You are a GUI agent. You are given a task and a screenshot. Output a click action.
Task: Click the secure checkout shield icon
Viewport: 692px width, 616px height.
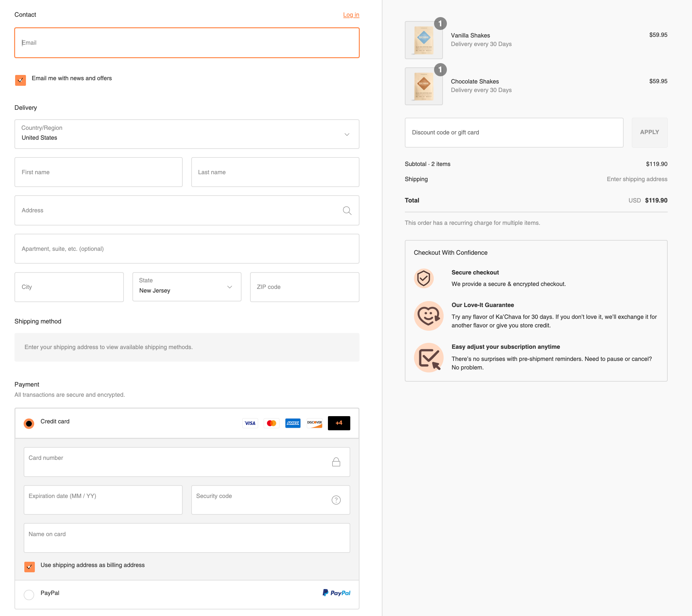click(x=424, y=278)
